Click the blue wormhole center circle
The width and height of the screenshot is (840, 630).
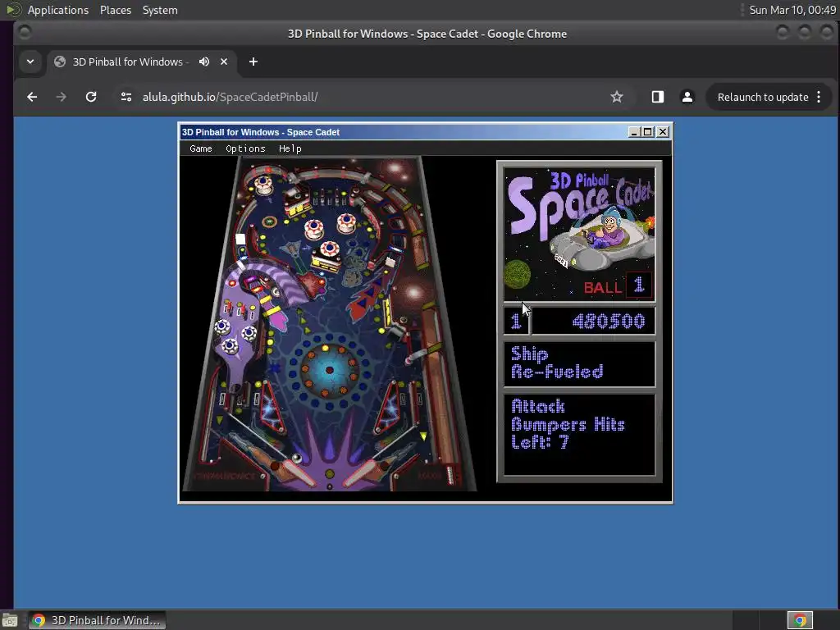(x=329, y=370)
